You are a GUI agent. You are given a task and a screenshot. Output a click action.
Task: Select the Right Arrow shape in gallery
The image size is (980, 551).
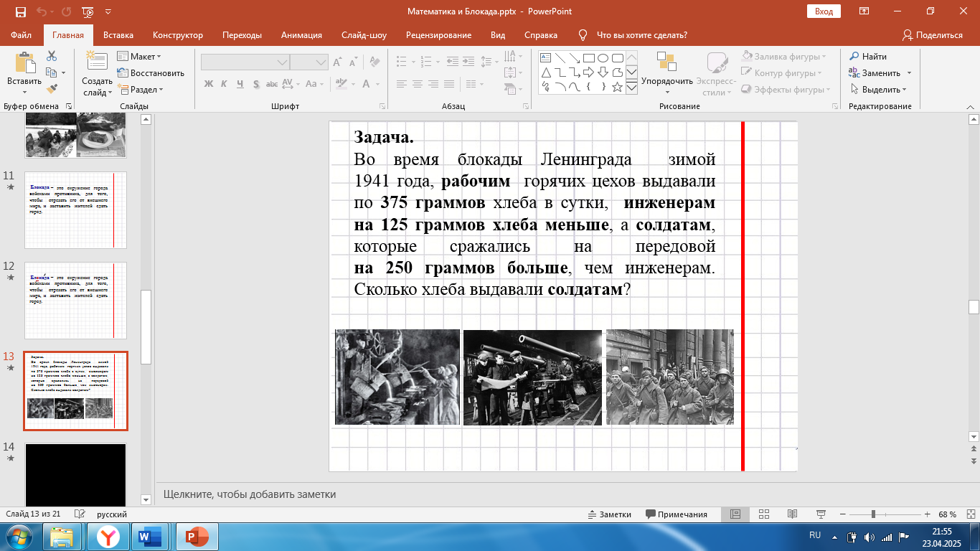(588, 72)
